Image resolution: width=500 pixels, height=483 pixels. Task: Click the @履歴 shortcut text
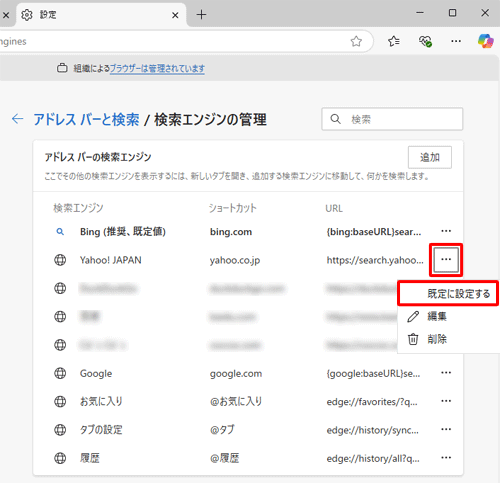(x=225, y=458)
